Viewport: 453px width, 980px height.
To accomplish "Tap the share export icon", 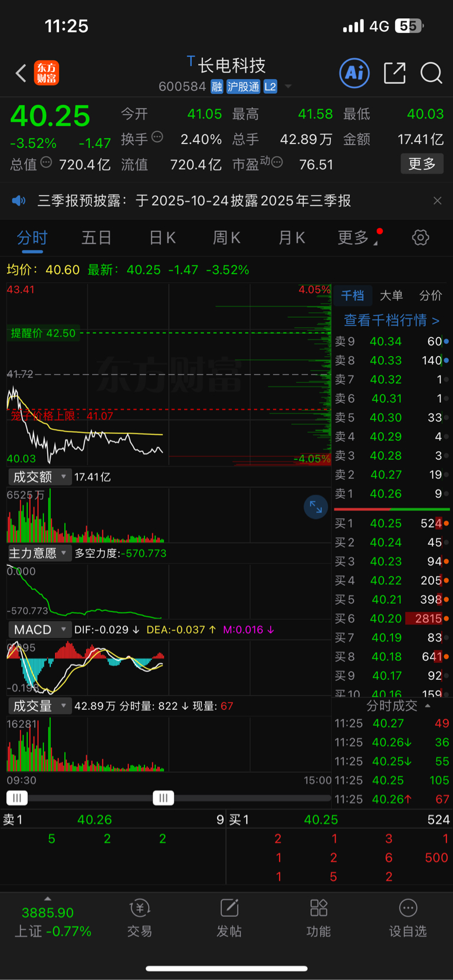I will pyautogui.click(x=395, y=73).
